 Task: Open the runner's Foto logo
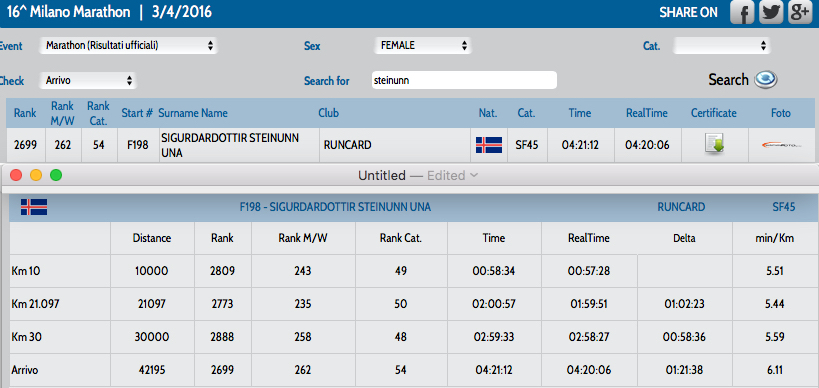click(781, 145)
